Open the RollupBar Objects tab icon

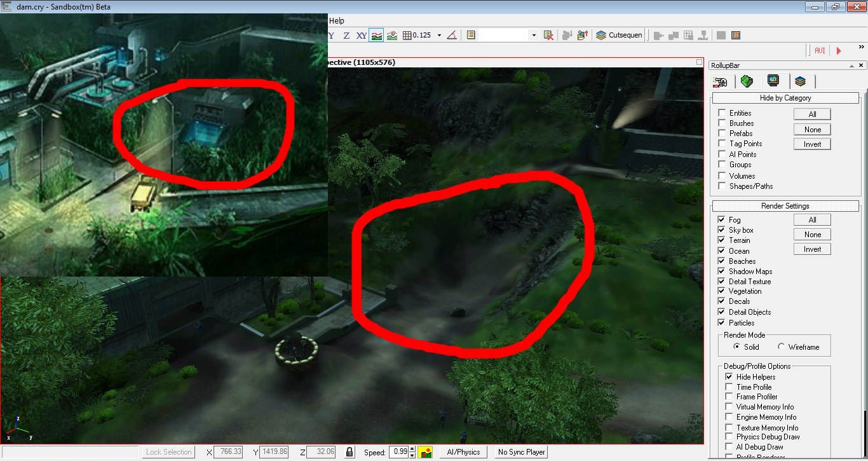pyautogui.click(x=721, y=81)
